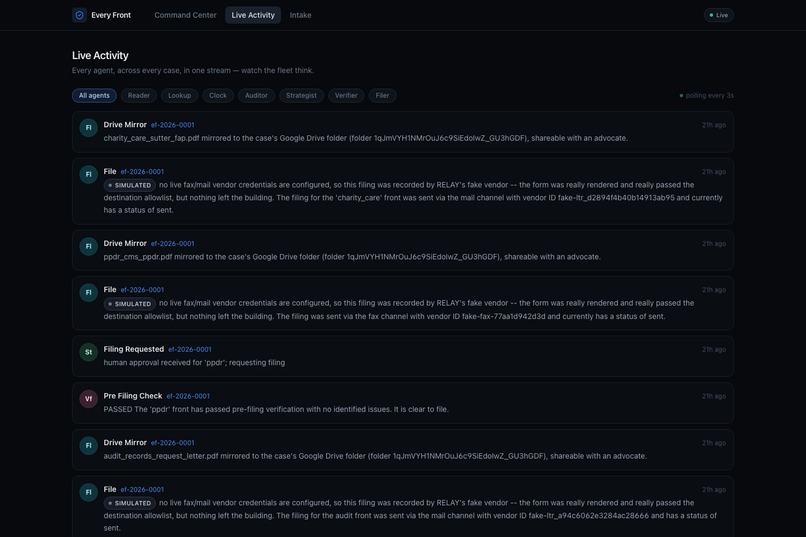This screenshot has width=806, height=537.
Task: Filter stream by Clock agent
Action: [x=218, y=95]
